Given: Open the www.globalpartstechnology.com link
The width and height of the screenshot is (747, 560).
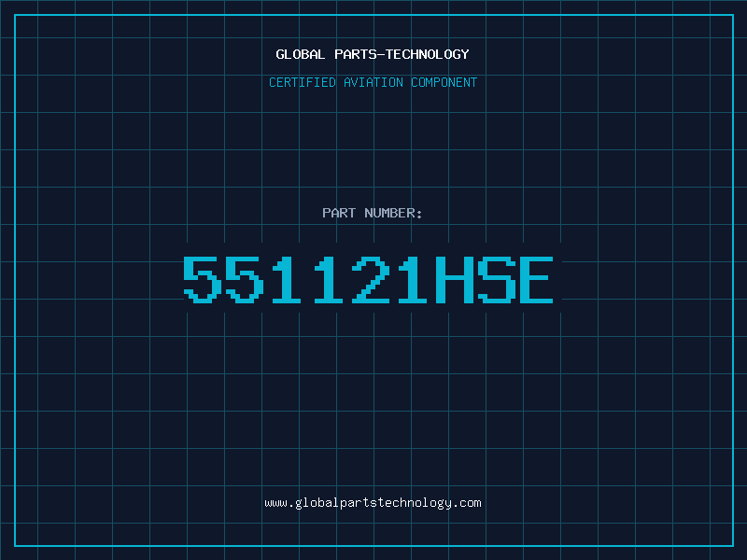Looking at the screenshot, I should pyautogui.click(x=373, y=503).
